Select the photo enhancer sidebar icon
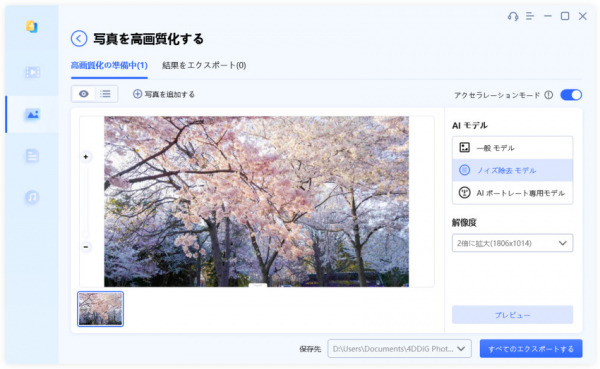This screenshot has width=600, height=369. coord(32,114)
